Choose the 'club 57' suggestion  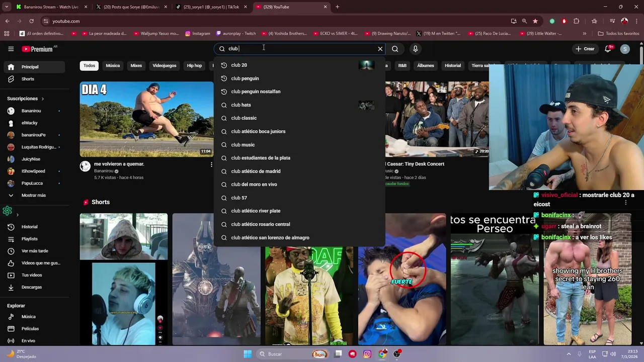pyautogui.click(x=299, y=198)
